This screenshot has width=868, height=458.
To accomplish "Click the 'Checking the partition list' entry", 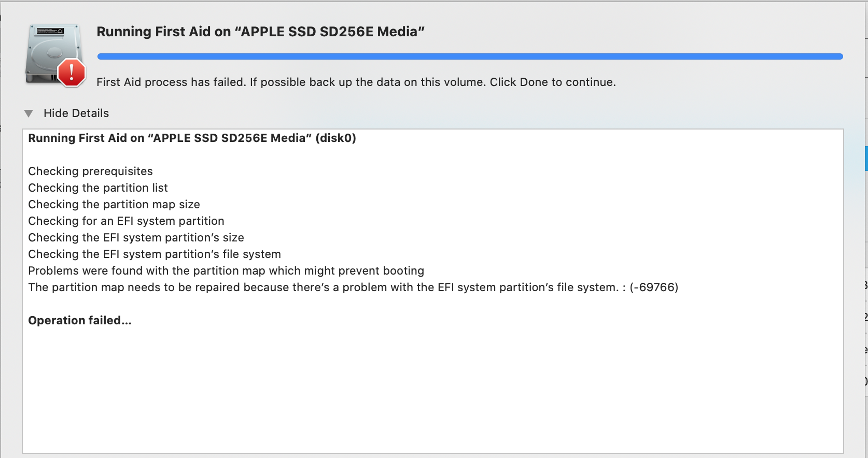I will tap(98, 188).
